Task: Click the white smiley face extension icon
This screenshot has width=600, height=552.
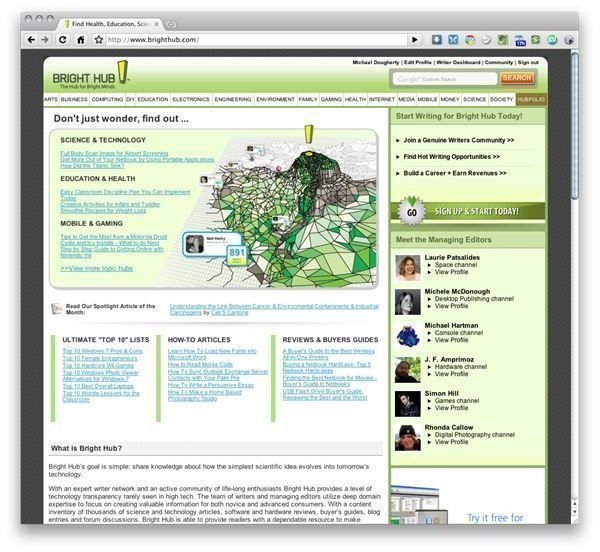Action: [x=486, y=40]
